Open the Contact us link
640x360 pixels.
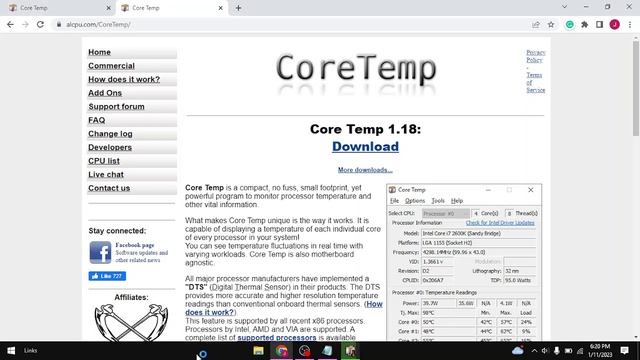(109, 188)
